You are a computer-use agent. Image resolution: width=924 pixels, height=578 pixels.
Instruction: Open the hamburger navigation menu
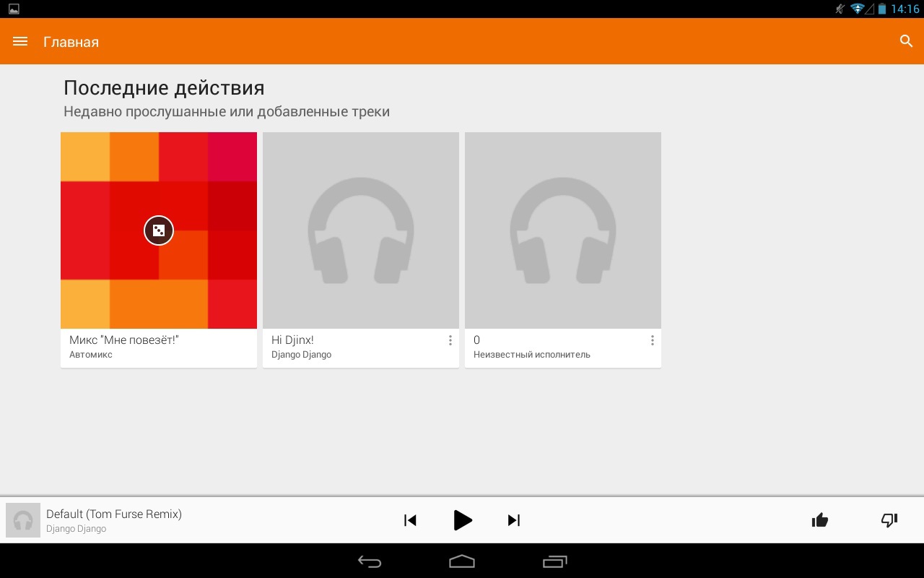[x=20, y=41]
